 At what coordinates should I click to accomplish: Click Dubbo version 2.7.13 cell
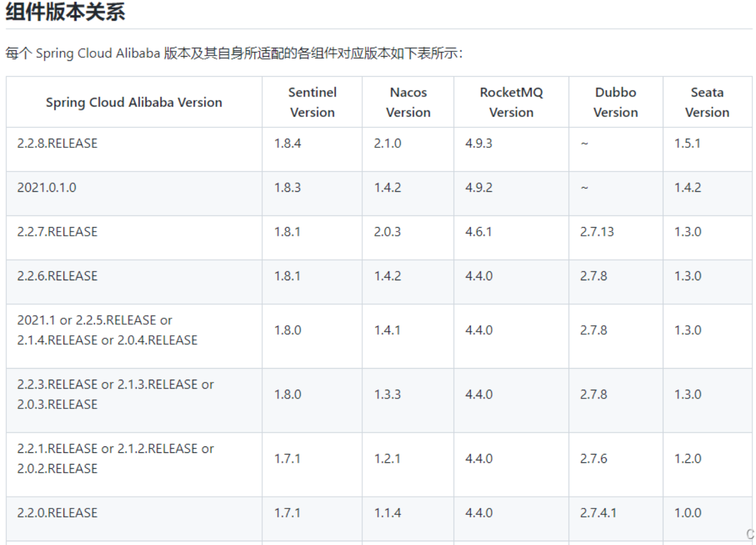tap(597, 232)
